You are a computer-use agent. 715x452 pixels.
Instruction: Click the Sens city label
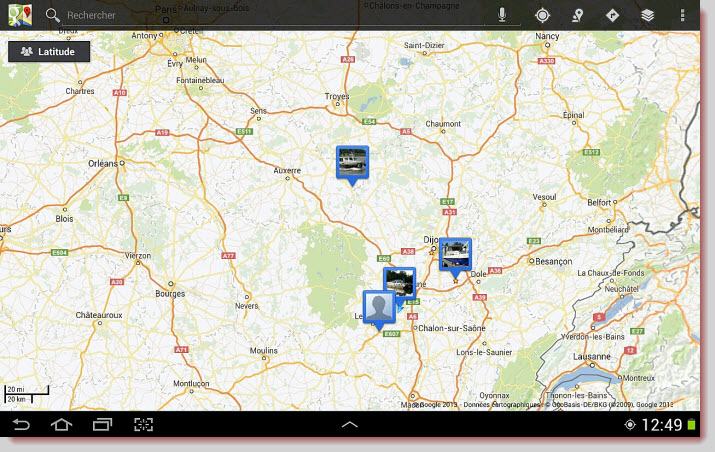[259, 111]
